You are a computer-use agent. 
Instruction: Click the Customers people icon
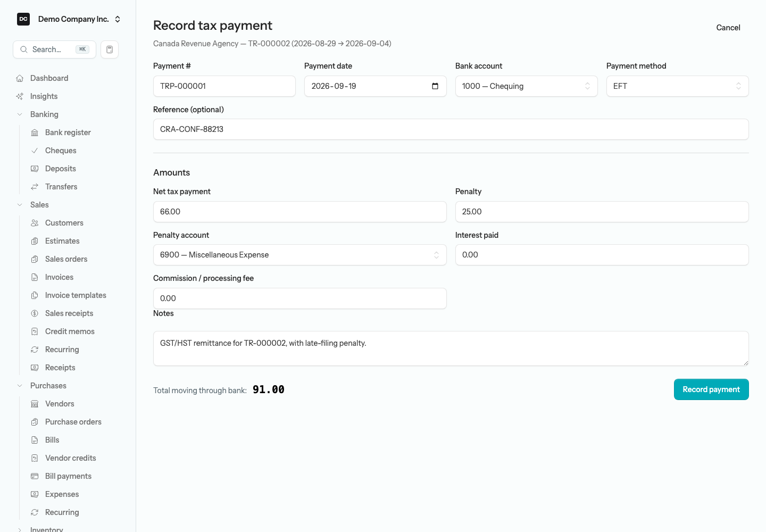point(35,223)
